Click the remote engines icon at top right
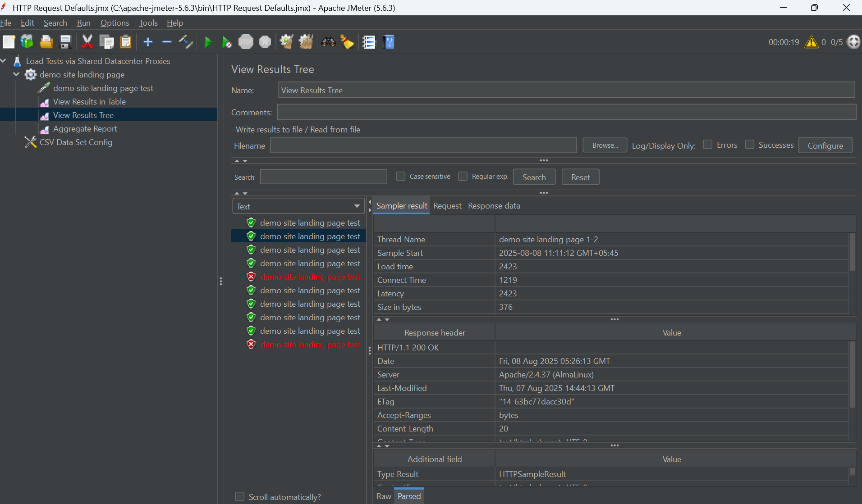The width and height of the screenshot is (862, 504). (853, 42)
